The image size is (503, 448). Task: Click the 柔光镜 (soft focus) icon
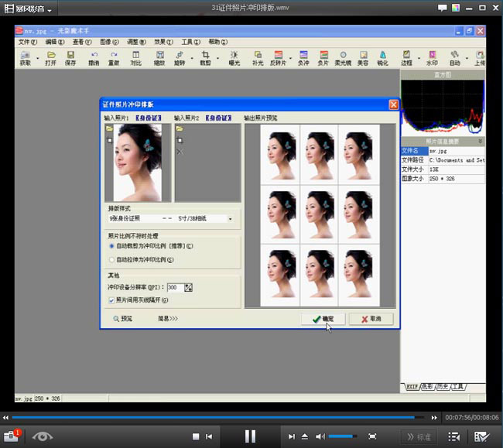[343, 58]
